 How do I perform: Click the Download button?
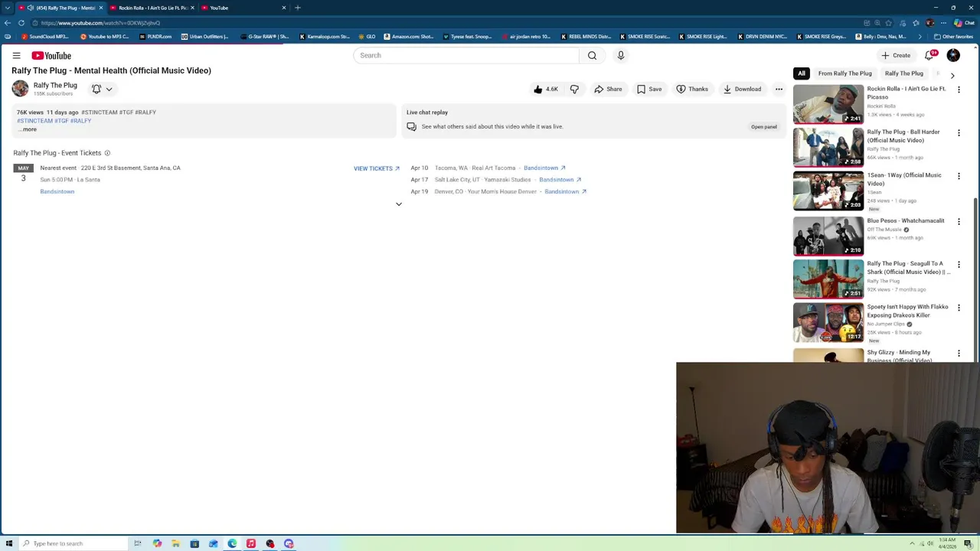[x=742, y=89]
